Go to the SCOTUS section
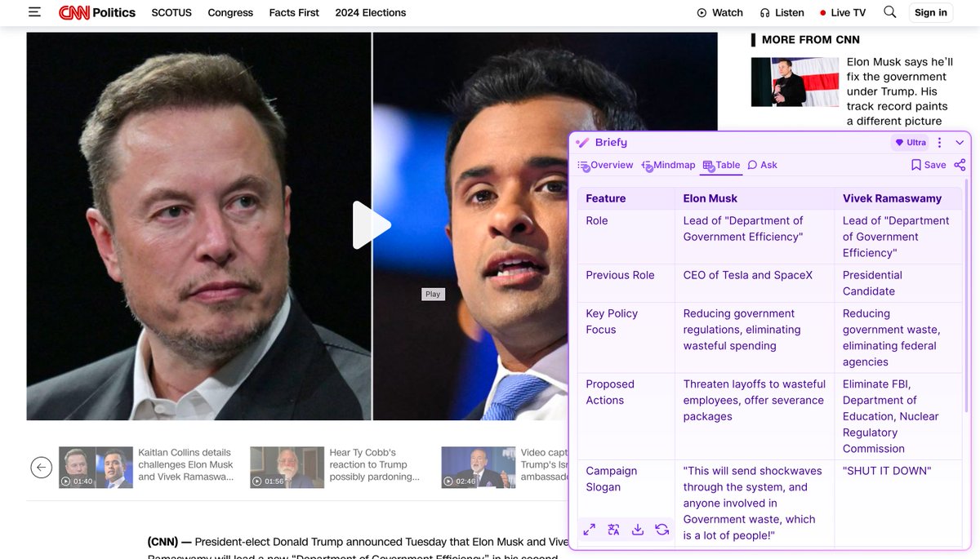 point(171,12)
